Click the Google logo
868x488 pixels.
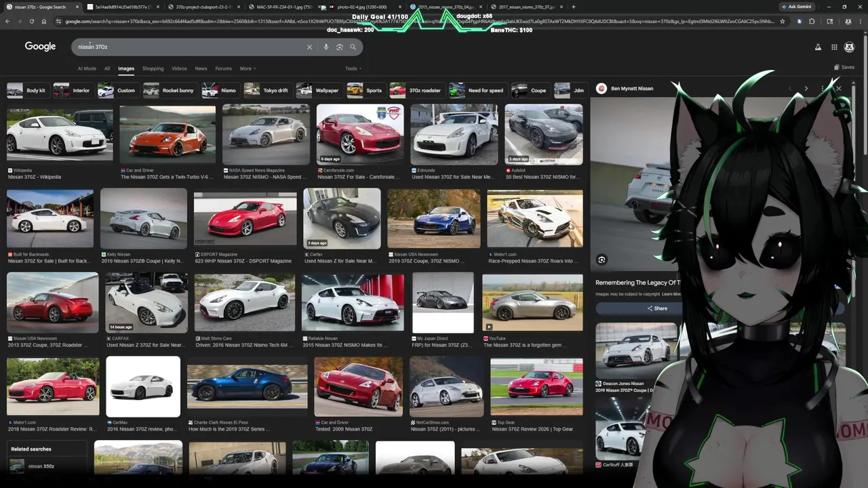coord(40,46)
